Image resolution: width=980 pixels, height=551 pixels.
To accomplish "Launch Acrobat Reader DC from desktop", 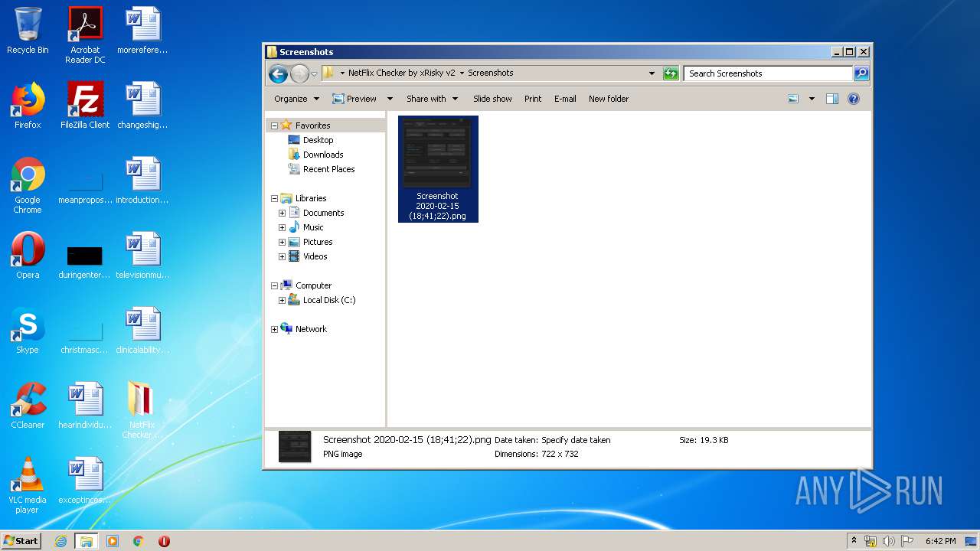I will [x=85, y=35].
